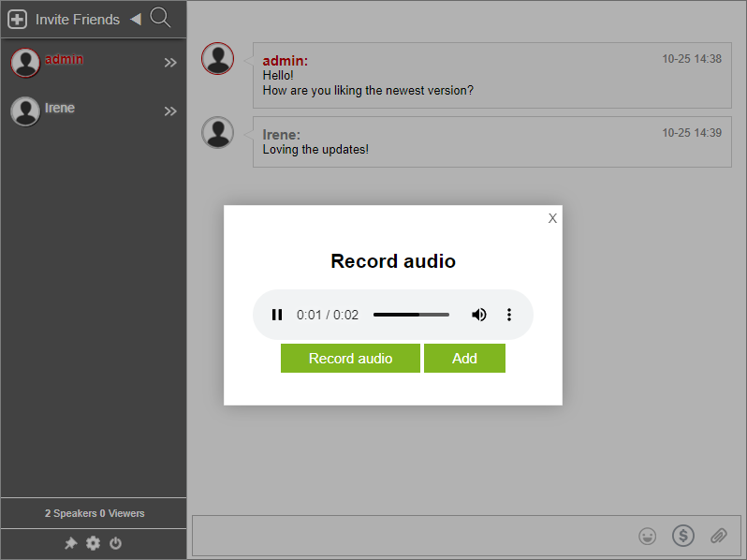Click the admin avatar in the chat message
Image resolution: width=747 pixels, height=560 pixels.
(218, 59)
